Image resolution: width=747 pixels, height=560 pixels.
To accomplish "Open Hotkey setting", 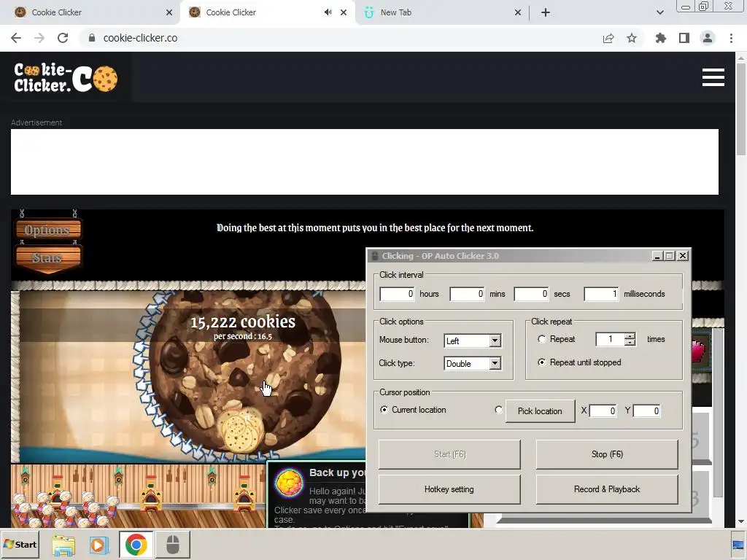I will pyautogui.click(x=449, y=489).
